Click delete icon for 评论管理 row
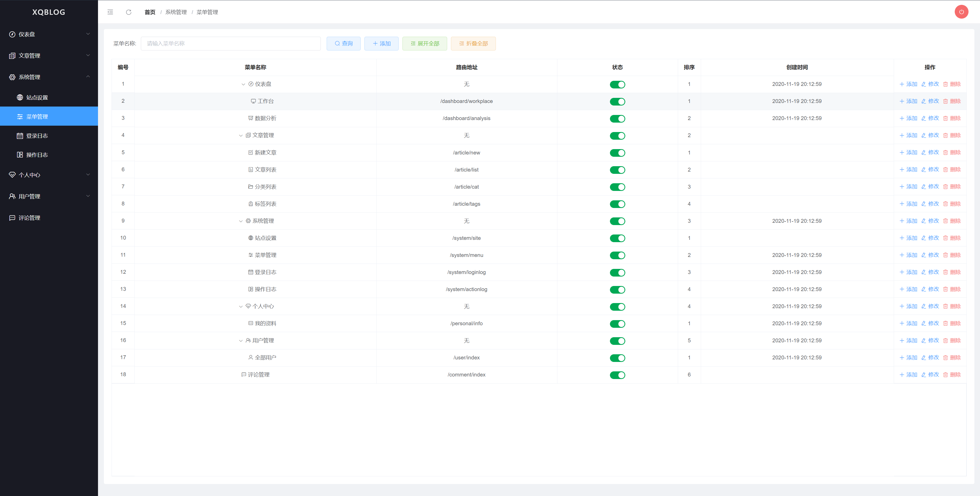 [x=945, y=375]
